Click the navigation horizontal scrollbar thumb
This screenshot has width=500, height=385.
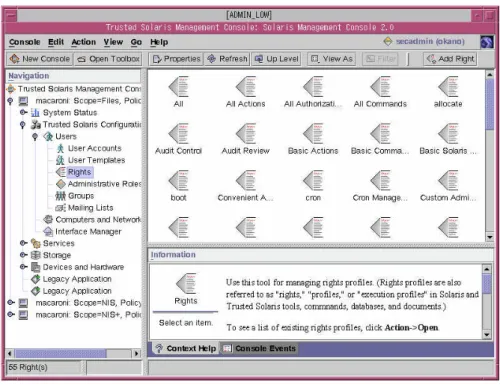point(60,353)
